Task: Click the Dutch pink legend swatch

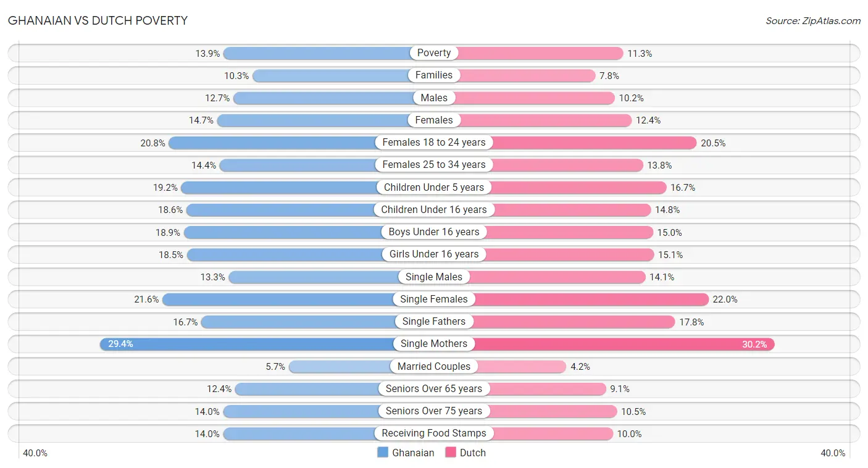Action: click(x=450, y=453)
